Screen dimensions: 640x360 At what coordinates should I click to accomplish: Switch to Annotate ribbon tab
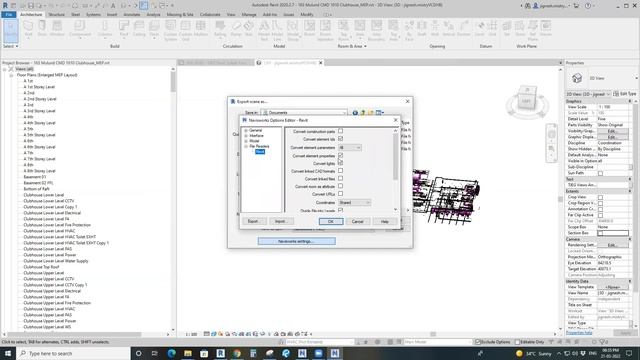tap(131, 14)
